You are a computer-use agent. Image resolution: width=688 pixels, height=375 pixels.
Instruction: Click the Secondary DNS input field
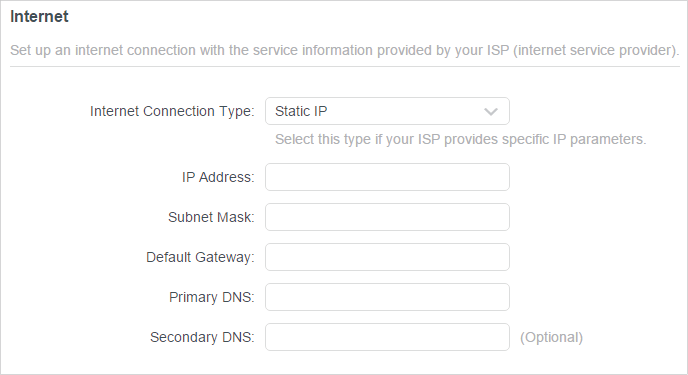pos(387,337)
